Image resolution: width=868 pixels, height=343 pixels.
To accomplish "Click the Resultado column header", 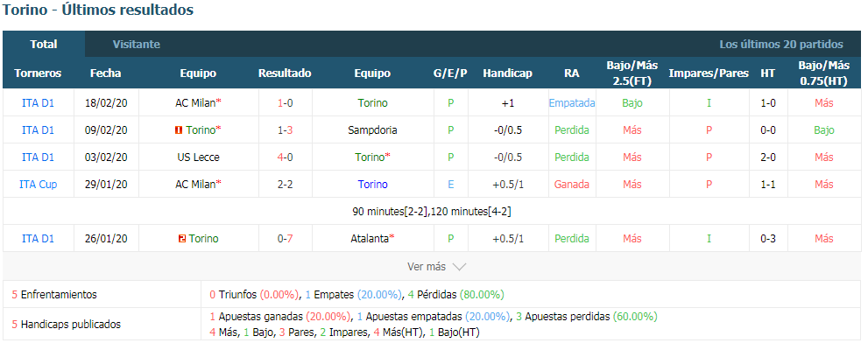I will click(x=285, y=73).
